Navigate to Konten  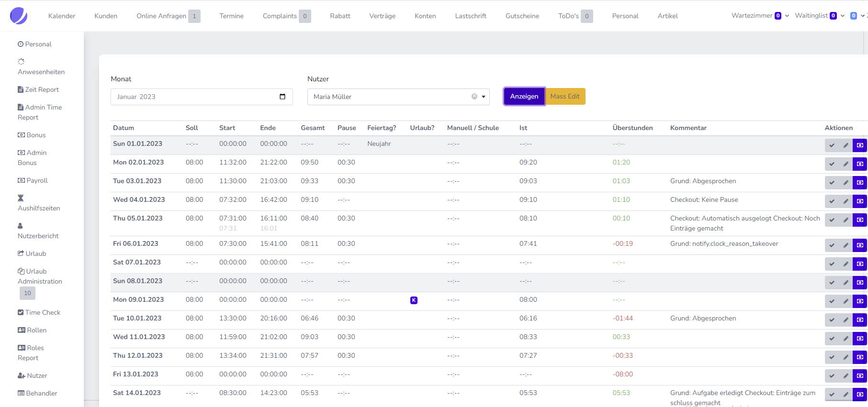tap(425, 16)
